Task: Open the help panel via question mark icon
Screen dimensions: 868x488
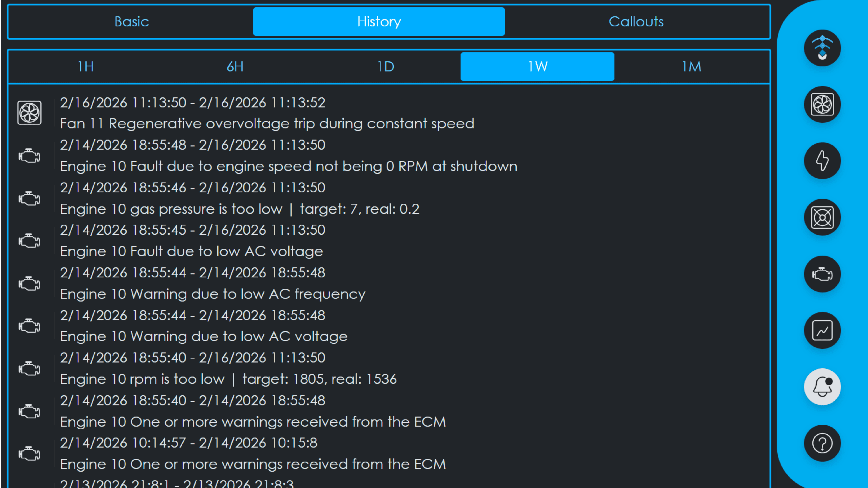Action: point(822,443)
